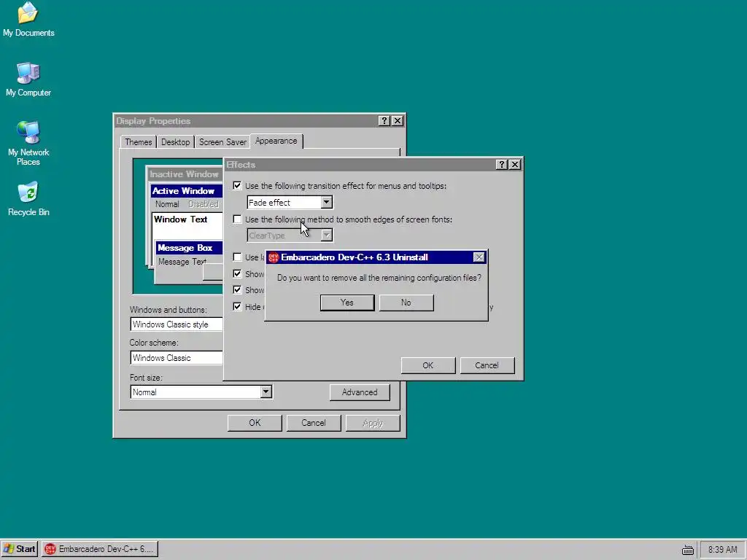This screenshot has height=560, width=747.
Task: Click OK in Display Properties
Action: (255, 423)
